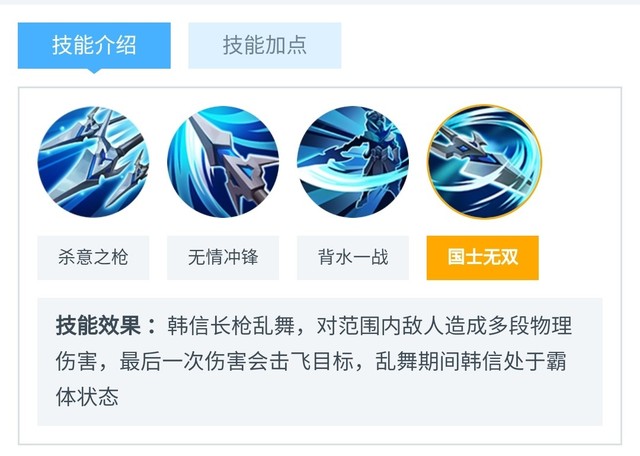Viewport: 640px width, 456px height.
Task: Click the 霸体状态 text line
Action: (87, 396)
